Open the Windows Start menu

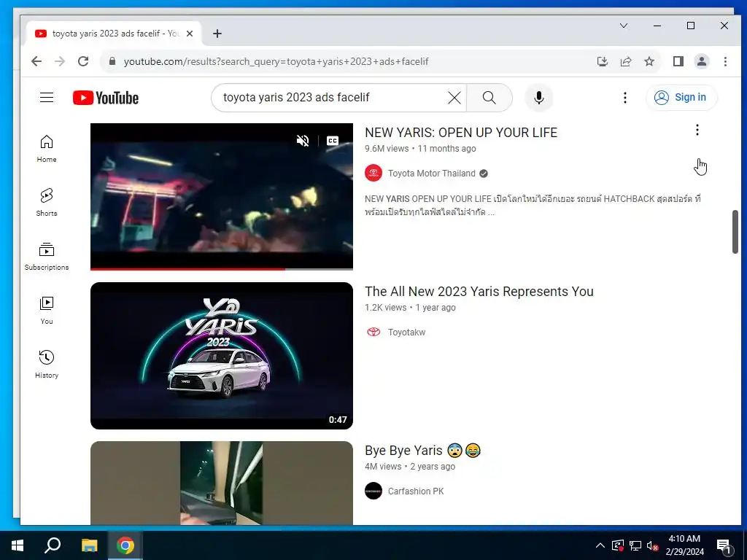pyautogui.click(x=18, y=545)
